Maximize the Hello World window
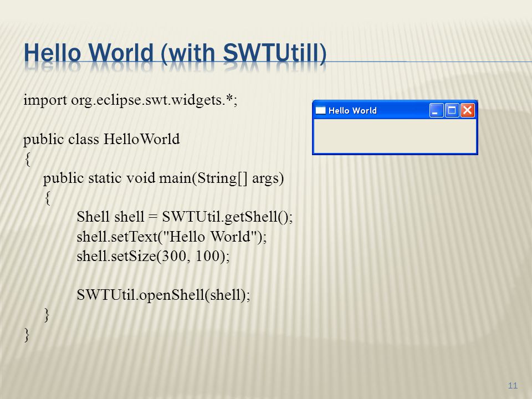The image size is (532, 399). (452, 110)
